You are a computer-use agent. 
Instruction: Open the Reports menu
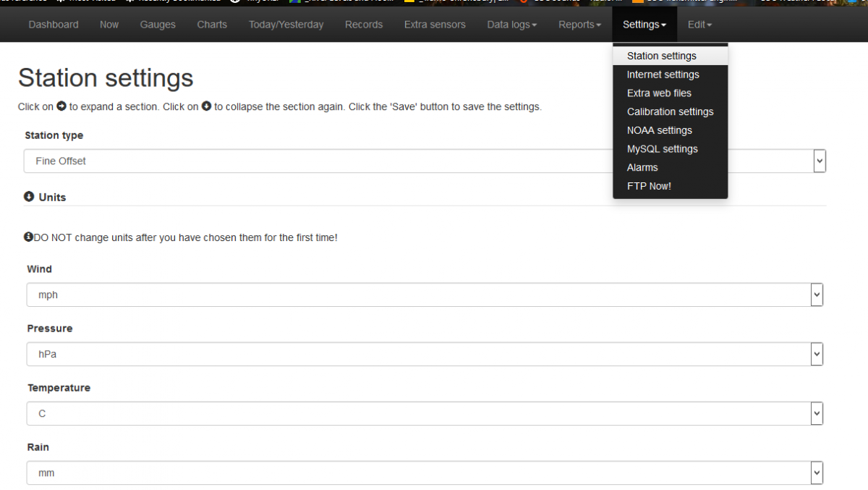tap(579, 24)
